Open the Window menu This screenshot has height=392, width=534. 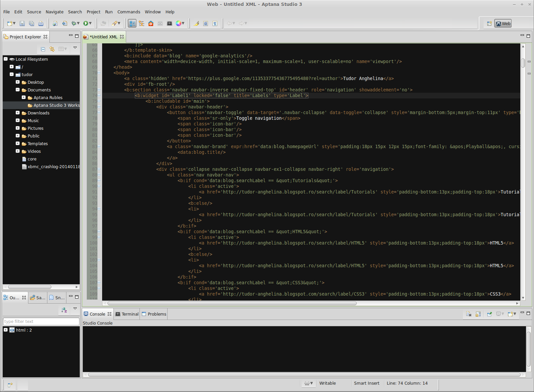[153, 12]
